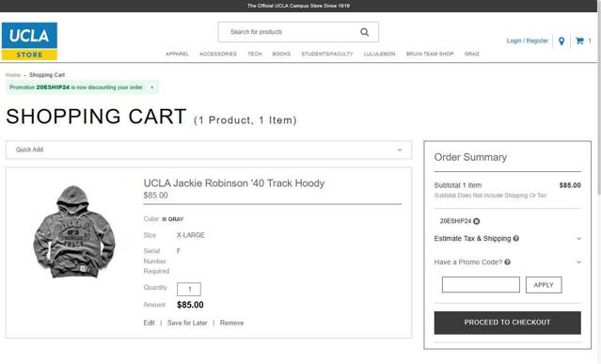Open the store locator pin icon
The width and height of the screenshot is (601, 364).
(561, 41)
